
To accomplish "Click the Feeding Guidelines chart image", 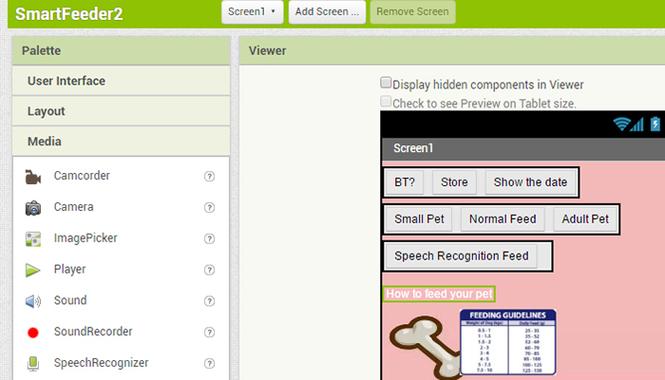I will (508, 342).
